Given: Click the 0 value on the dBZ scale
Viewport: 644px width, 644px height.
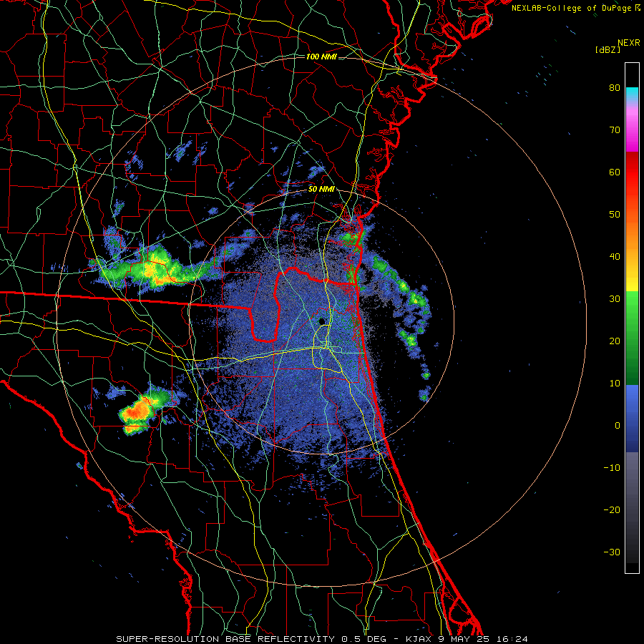Looking at the screenshot, I should click(618, 426).
